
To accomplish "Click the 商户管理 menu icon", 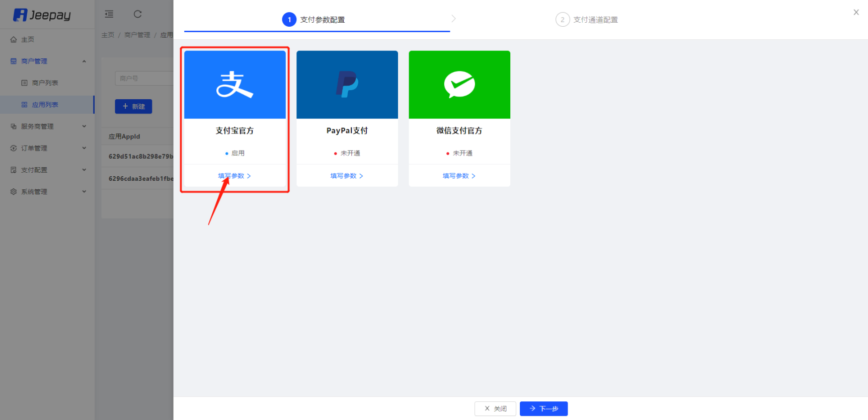I will 14,61.
